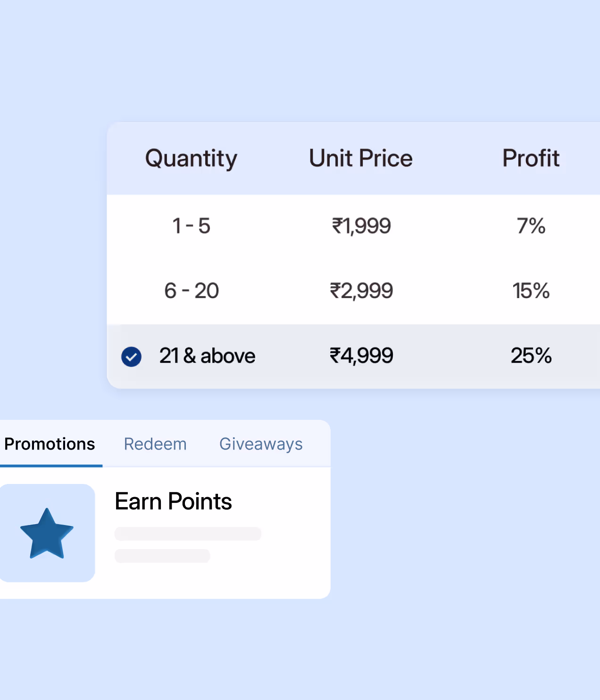Switch to the Giveaways tab
The width and height of the screenshot is (600, 700).
tap(260, 444)
